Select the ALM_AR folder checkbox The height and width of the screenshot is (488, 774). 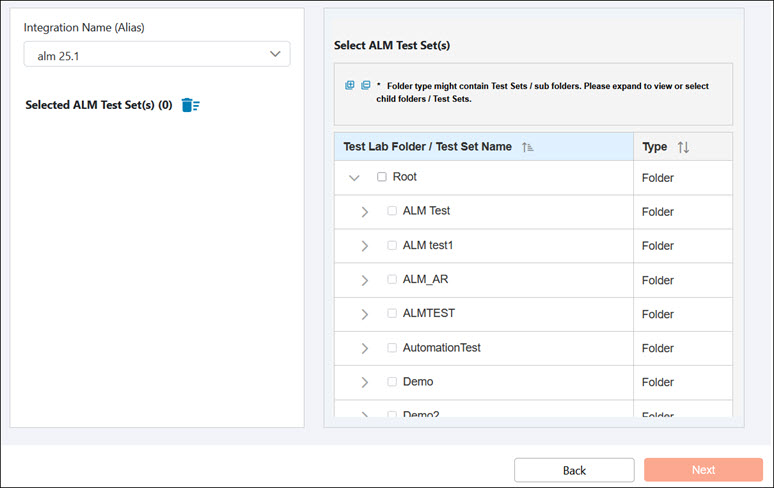click(x=392, y=279)
